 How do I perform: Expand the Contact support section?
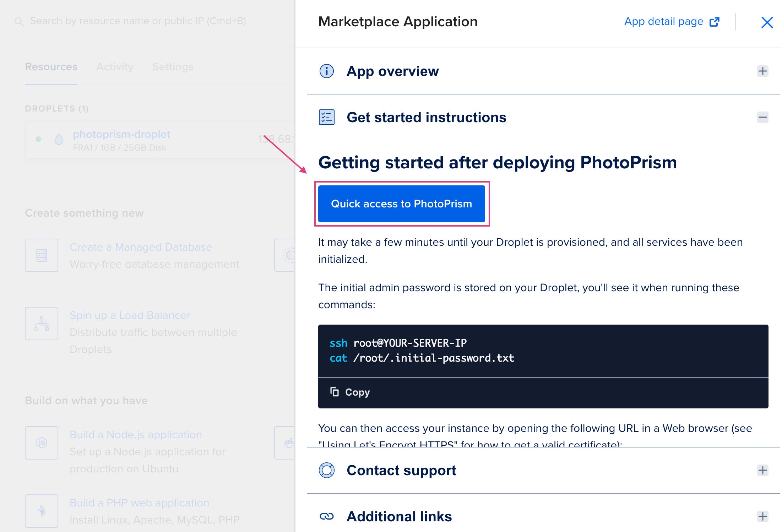(x=762, y=470)
